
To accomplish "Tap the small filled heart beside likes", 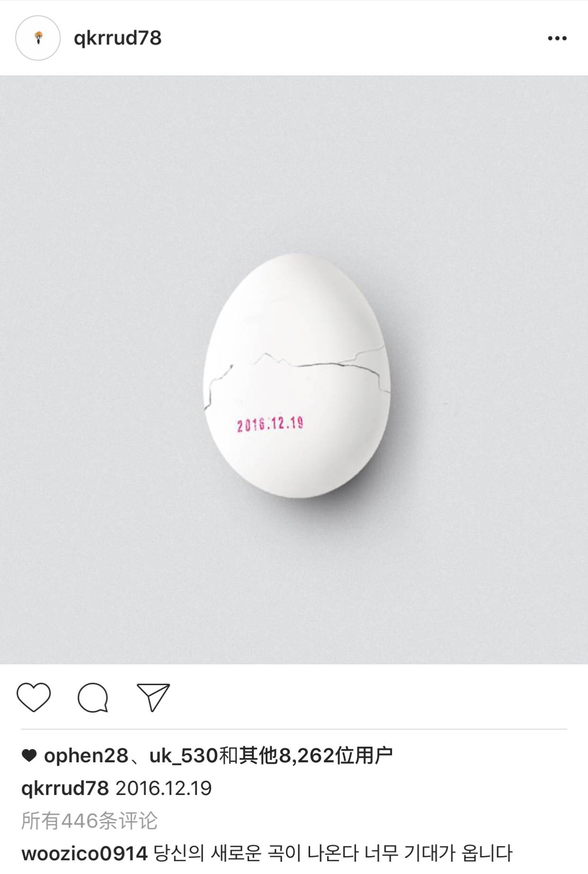I will (29, 756).
